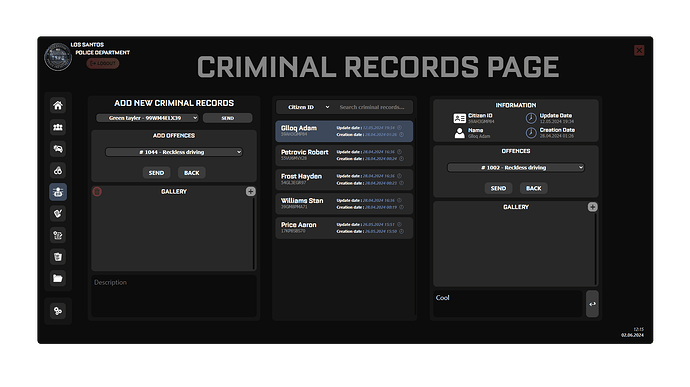
Task: Click the police department badge logo
Action: (58, 57)
